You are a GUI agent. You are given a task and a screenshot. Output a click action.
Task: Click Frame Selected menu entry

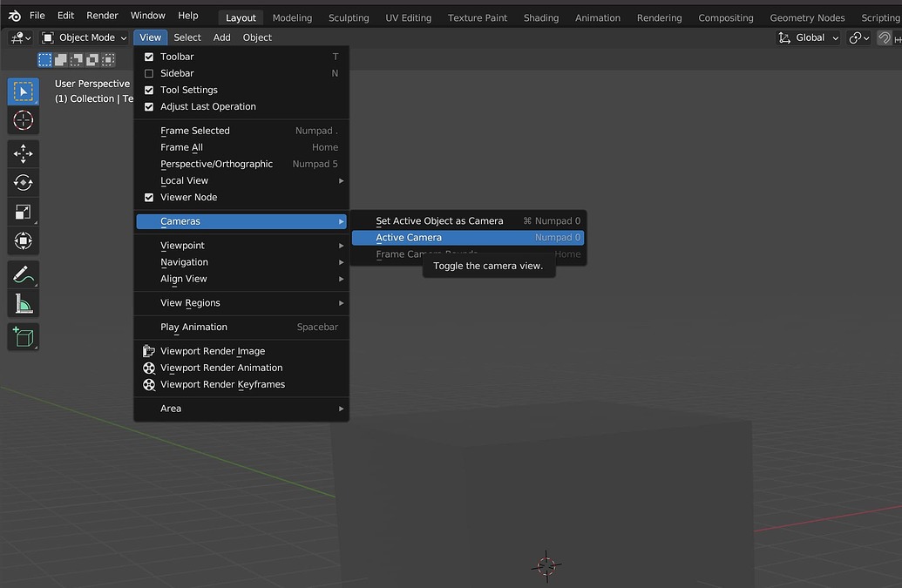(x=241, y=131)
